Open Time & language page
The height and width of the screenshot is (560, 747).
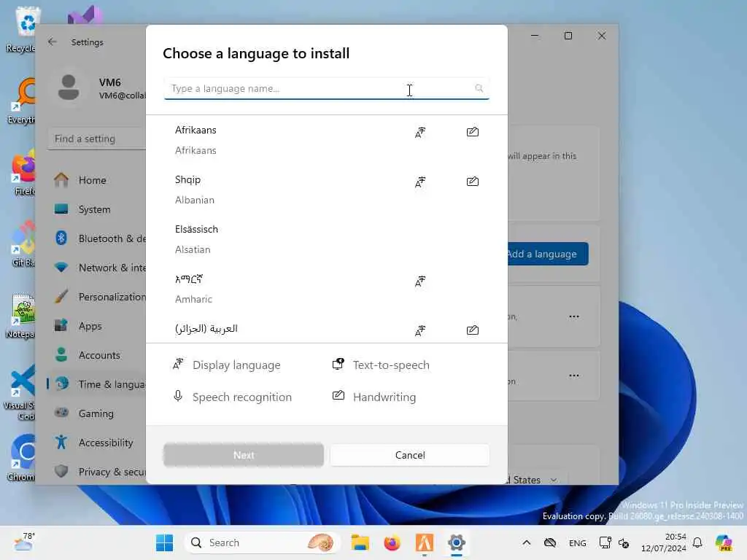[x=97, y=384]
